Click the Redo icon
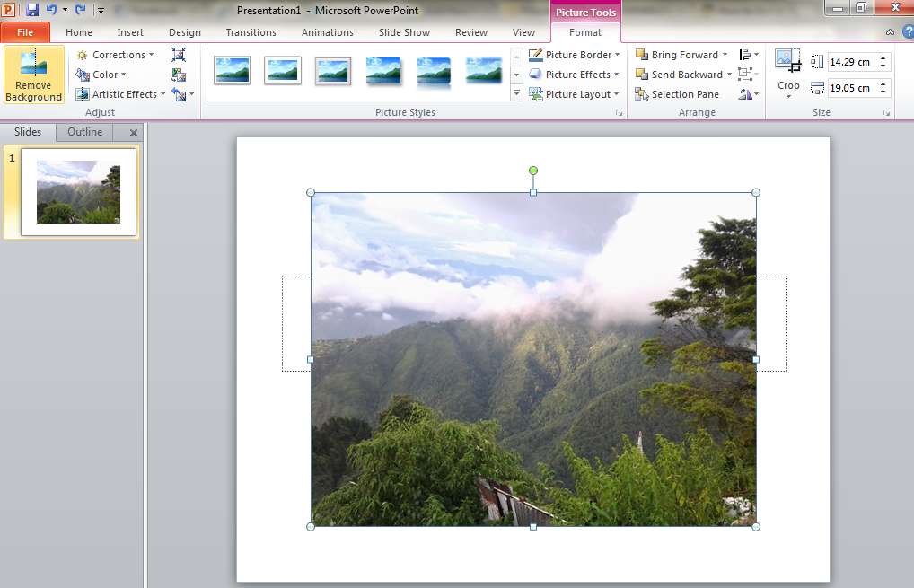The height and width of the screenshot is (588, 914). (x=80, y=10)
